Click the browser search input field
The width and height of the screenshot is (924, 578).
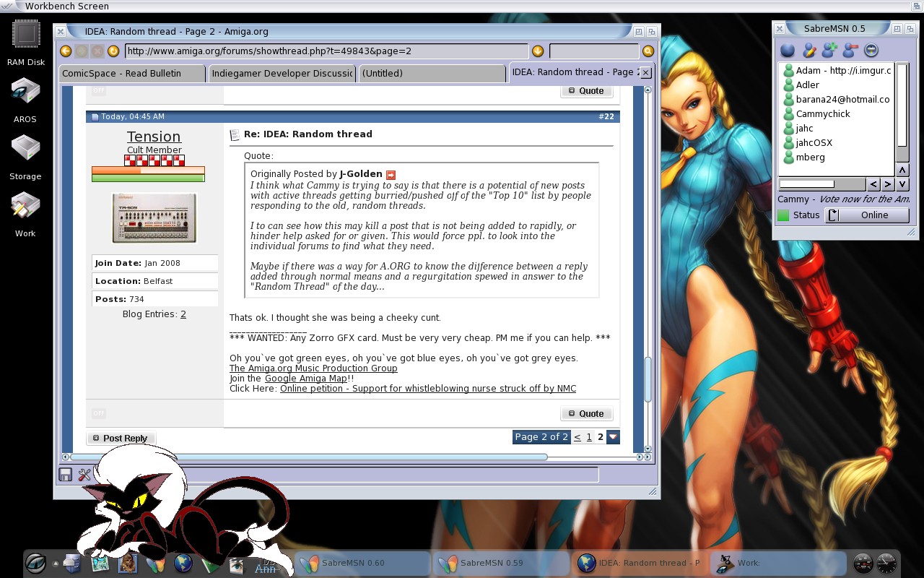click(x=594, y=51)
